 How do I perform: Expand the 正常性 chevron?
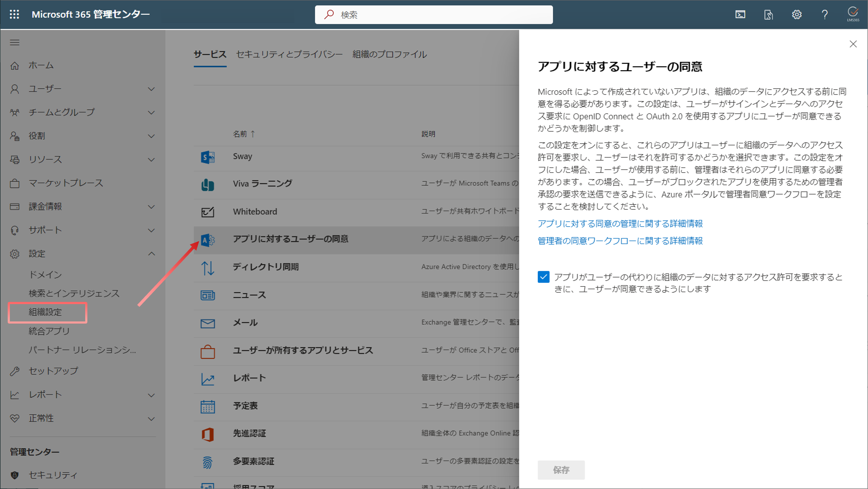coord(152,419)
